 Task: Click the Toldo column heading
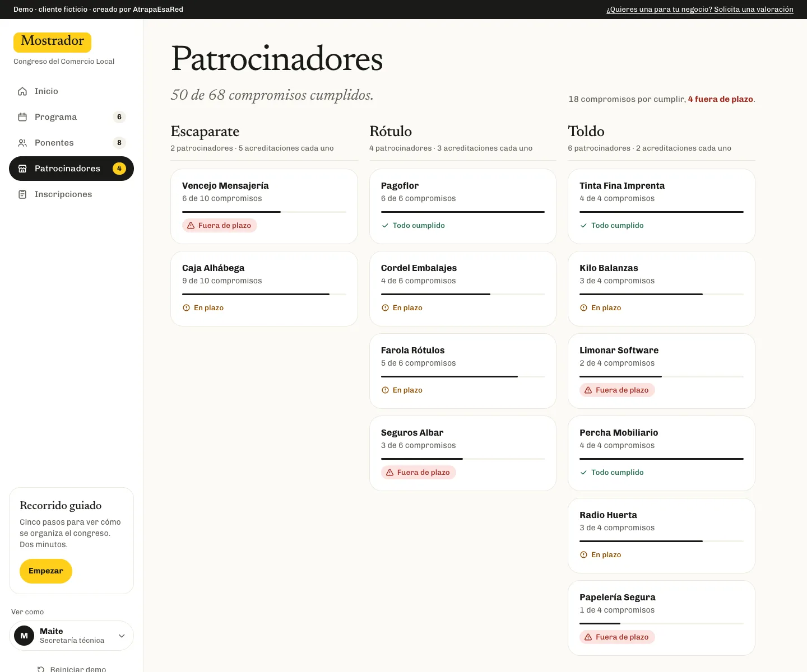click(x=586, y=131)
